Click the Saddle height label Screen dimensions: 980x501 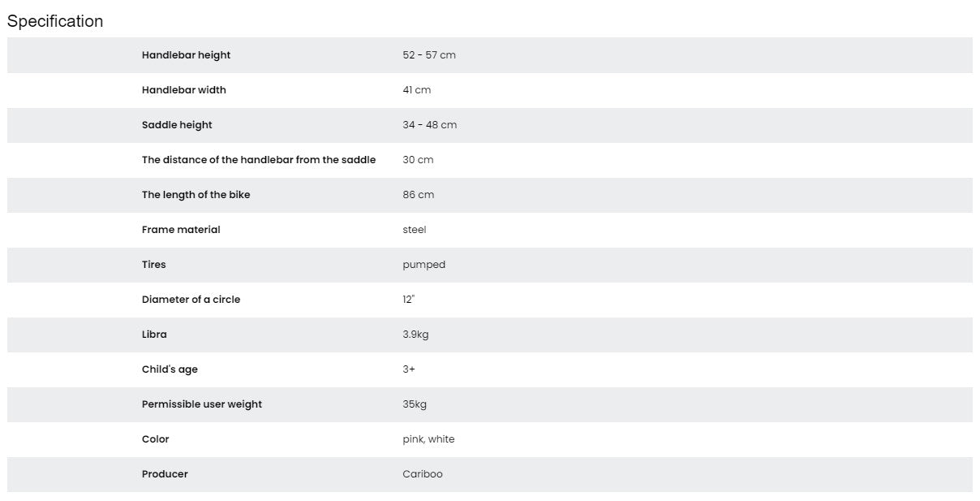[x=177, y=125]
